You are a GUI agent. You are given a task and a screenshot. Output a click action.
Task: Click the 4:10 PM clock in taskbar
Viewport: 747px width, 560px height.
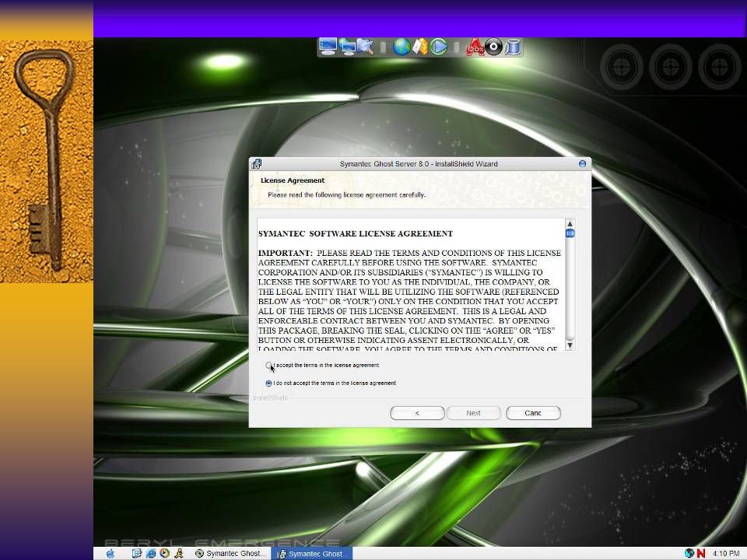[726, 553]
